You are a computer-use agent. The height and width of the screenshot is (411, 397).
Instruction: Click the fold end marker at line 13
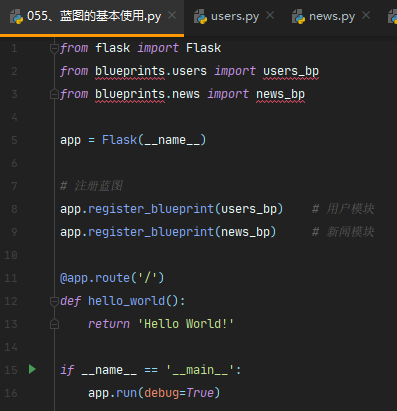54,324
